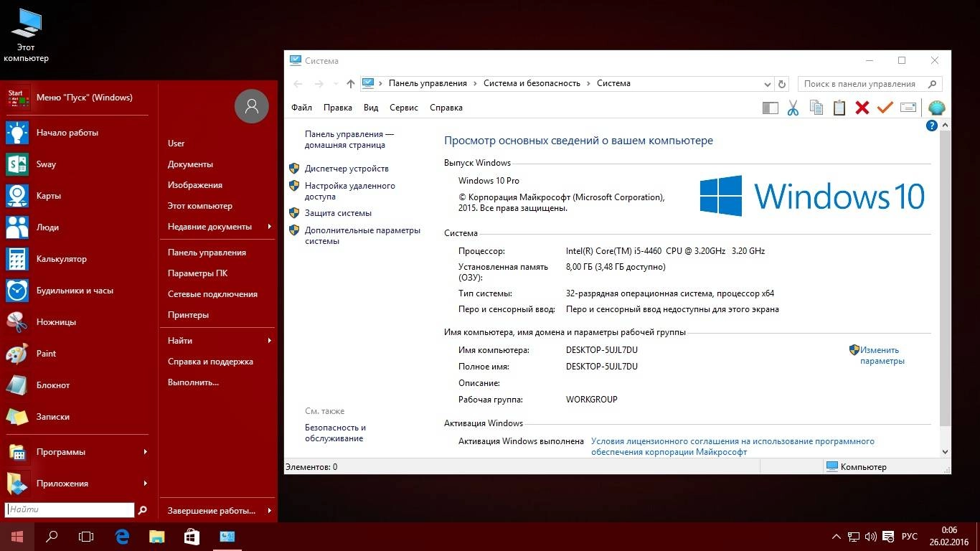
Task: Open the Сервис menu
Action: click(x=404, y=108)
